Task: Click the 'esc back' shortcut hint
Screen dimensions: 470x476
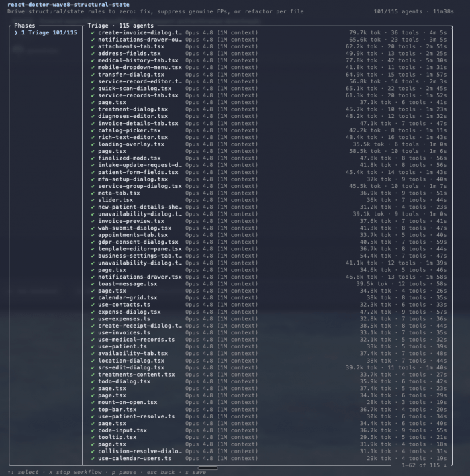Action: click(x=160, y=472)
